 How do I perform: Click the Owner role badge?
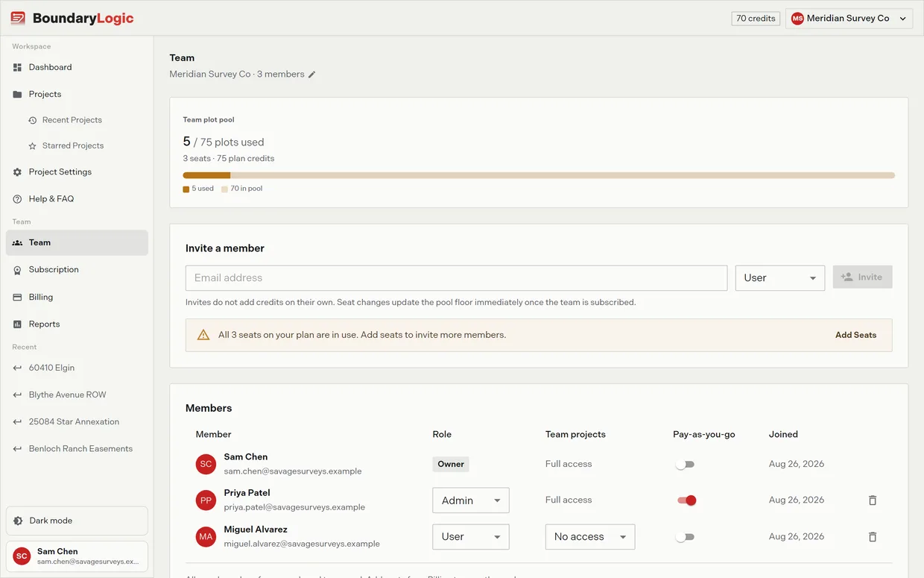tap(451, 464)
